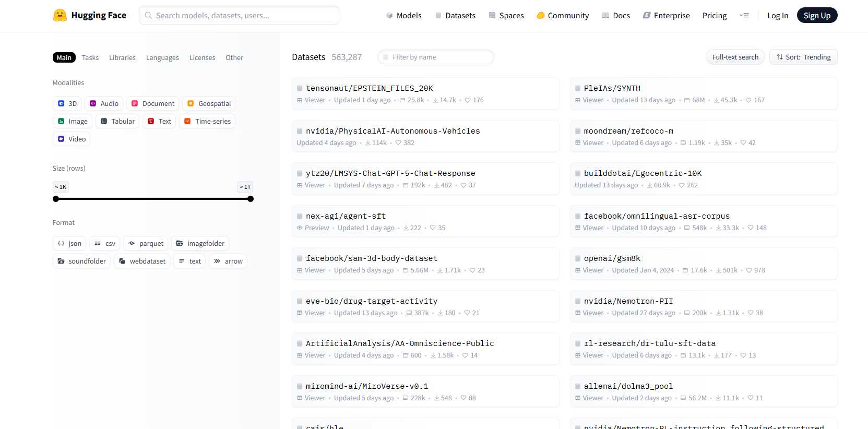Toggle the parquet format filter
The width and height of the screenshot is (868, 429).
pyautogui.click(x=146, y=243)
